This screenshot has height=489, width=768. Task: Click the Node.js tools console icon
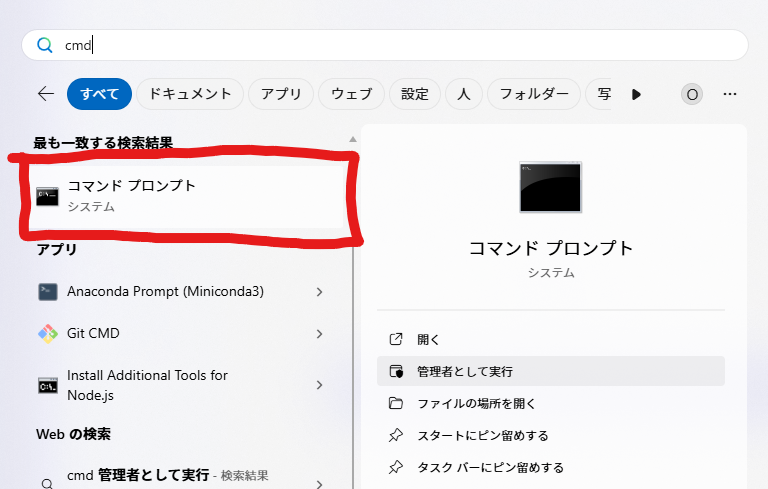coord(48,386)
